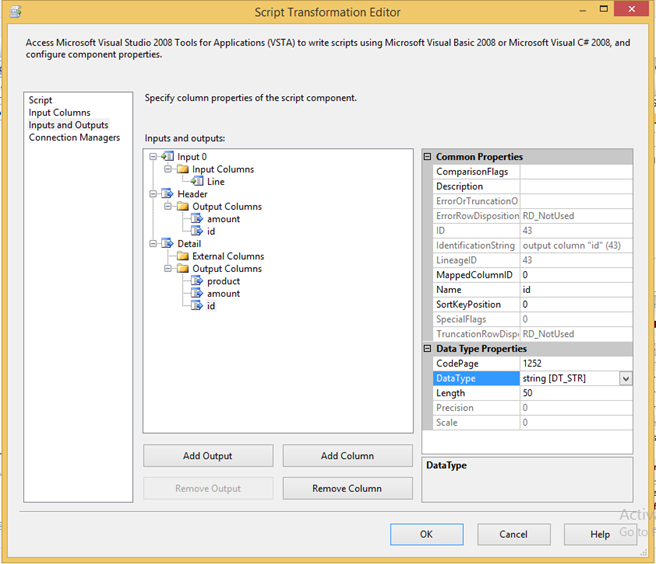Screen dimensions: 656x564
Task: Click the Input 0 node icon
Action: click(x=168, y=156)
